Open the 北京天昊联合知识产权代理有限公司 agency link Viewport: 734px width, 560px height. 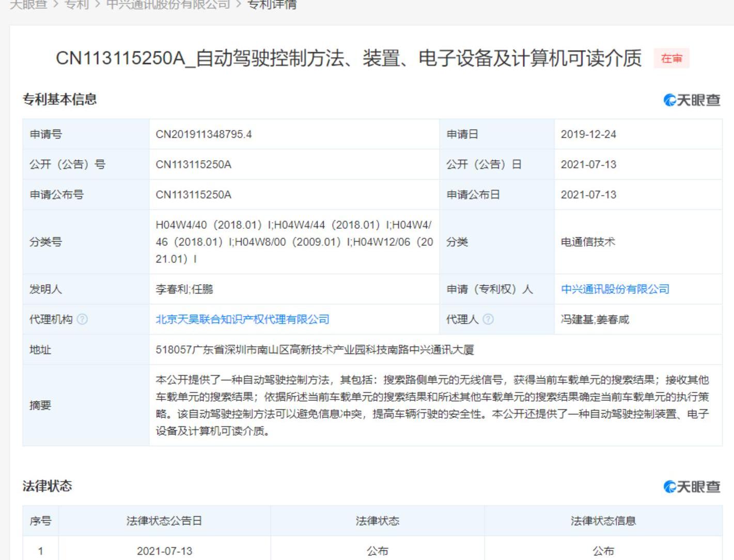click(243, 319)
